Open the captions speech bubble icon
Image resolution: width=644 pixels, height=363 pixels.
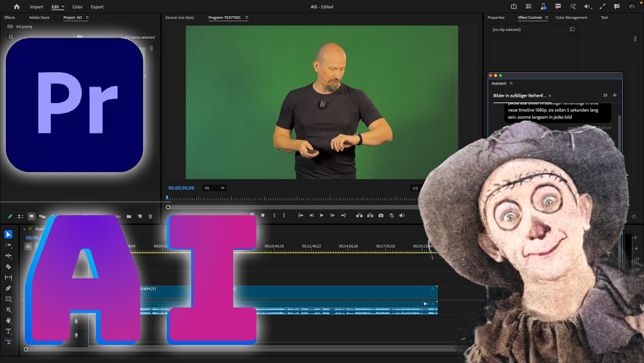558,6
